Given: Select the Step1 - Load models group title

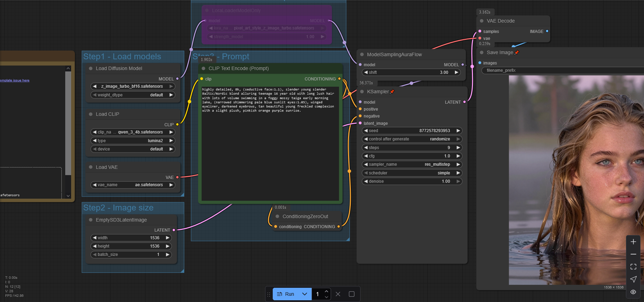Looking at the screenshot, I should tap(122, 57).
